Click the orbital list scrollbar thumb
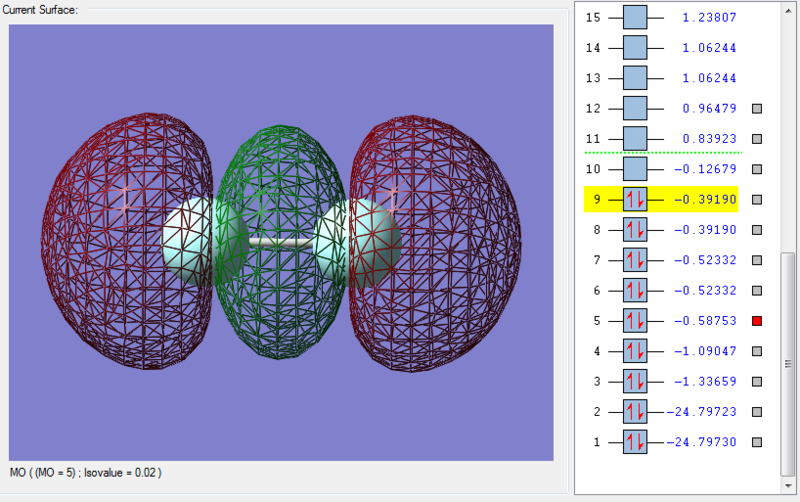800x502 pixels. 788,364
